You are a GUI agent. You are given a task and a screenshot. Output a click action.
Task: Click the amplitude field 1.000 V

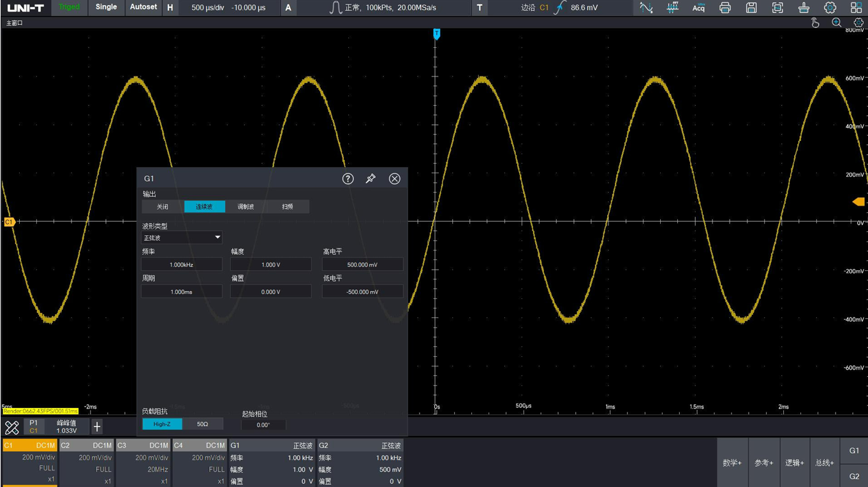tap(271, 265)
